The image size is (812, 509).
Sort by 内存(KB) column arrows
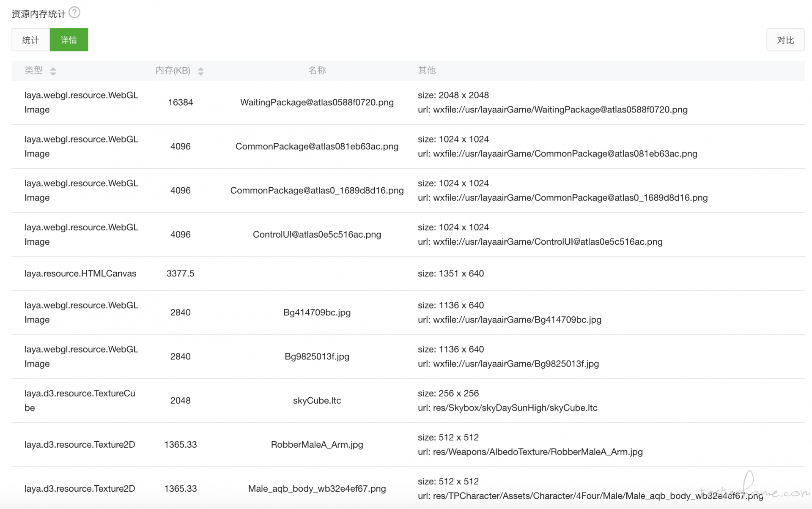(x=201, y=71)
